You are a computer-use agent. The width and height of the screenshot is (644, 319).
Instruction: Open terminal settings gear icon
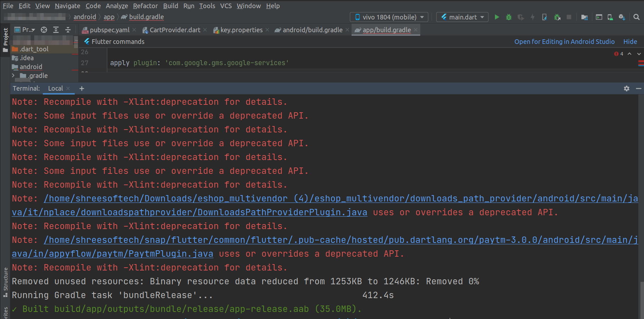pos(627,89)
